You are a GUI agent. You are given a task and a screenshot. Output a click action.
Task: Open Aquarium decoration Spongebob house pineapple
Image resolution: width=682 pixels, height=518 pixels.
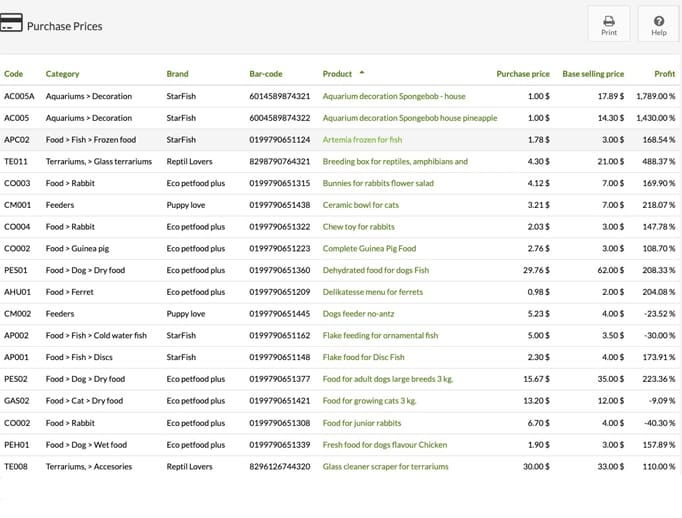click(x=410, y=118)
